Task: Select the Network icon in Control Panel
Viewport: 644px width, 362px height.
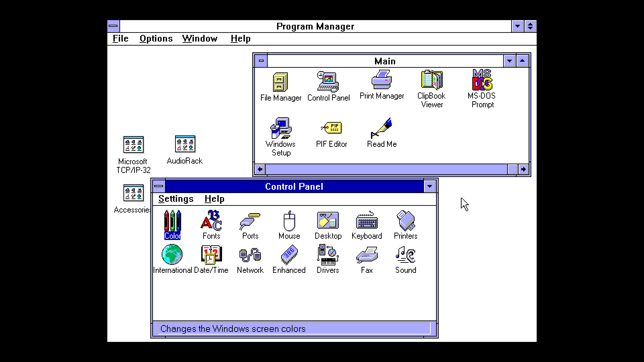Action: tap(250, 255)
